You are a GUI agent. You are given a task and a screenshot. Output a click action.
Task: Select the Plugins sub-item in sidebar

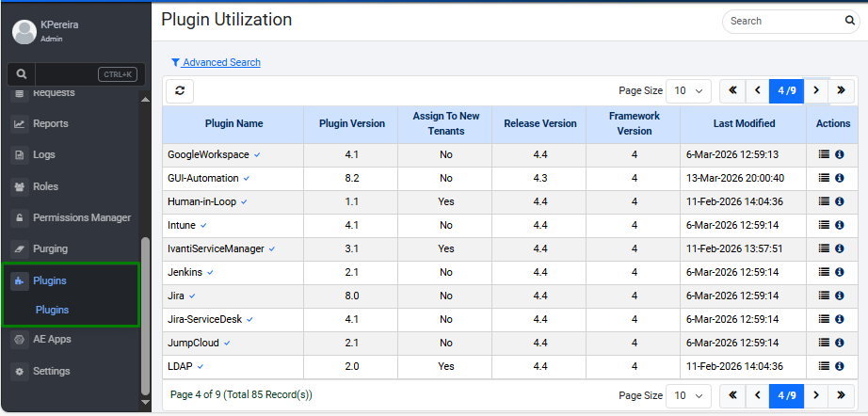click(x=52, y=310)
